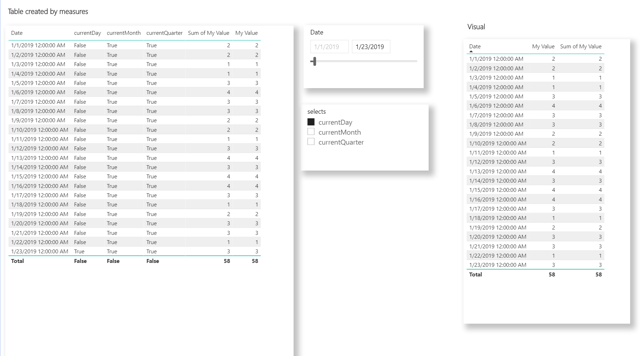
Task: Select the 1/23/2019 12:00:00 AM row in left table
Action: (x=135, y=251)
